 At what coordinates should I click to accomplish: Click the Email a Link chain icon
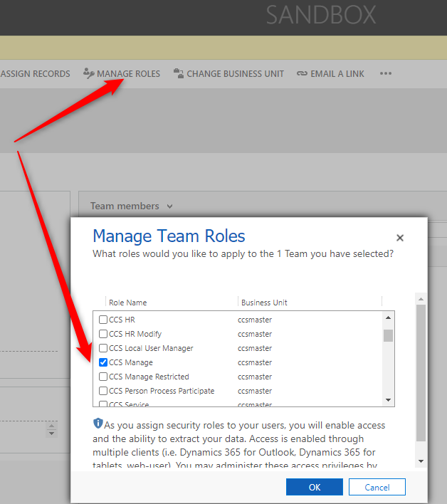click(302, 73)
